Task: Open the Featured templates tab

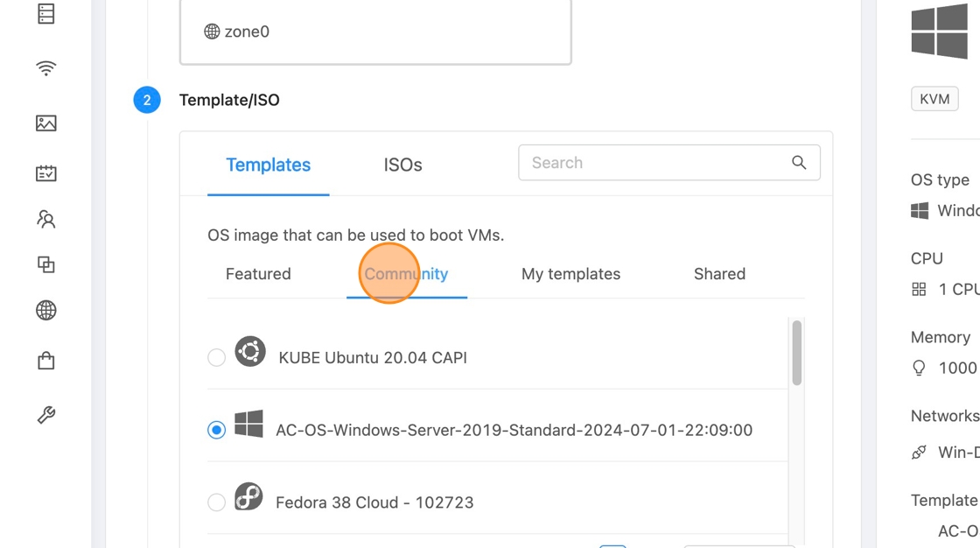Action: tap(258, 274)
